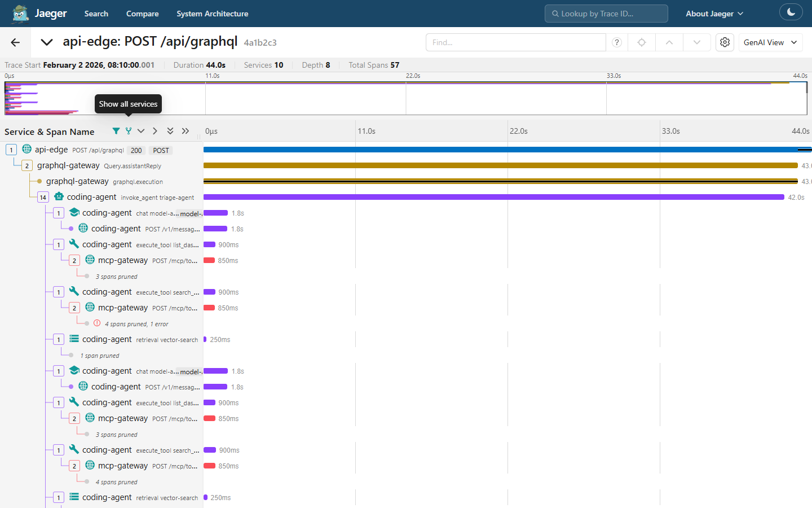The image size is (812, 508).
Task: Expand all spans with double down chevron
Action: (170, 131)
